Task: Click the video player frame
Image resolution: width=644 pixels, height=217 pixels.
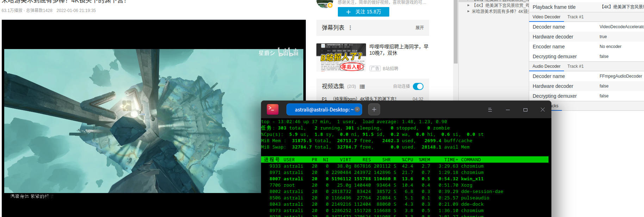Action: pos(154,118)
